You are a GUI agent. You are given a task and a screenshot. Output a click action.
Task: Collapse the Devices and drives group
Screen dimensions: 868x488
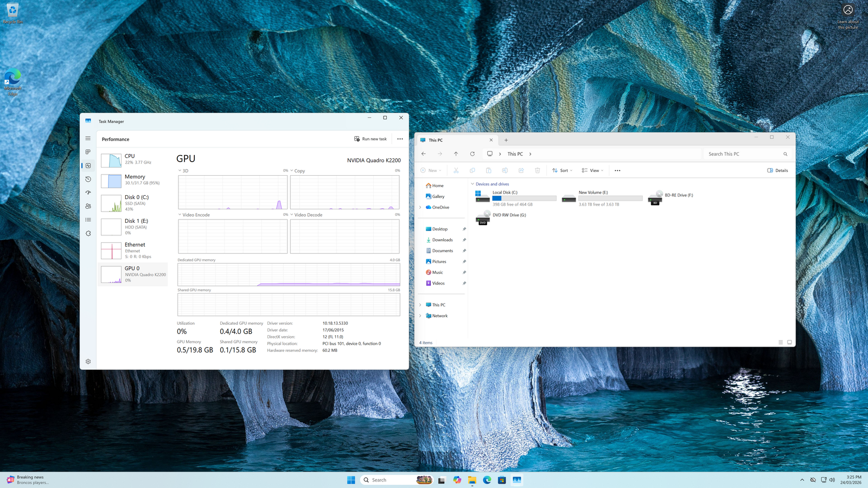tap(473, 184)
